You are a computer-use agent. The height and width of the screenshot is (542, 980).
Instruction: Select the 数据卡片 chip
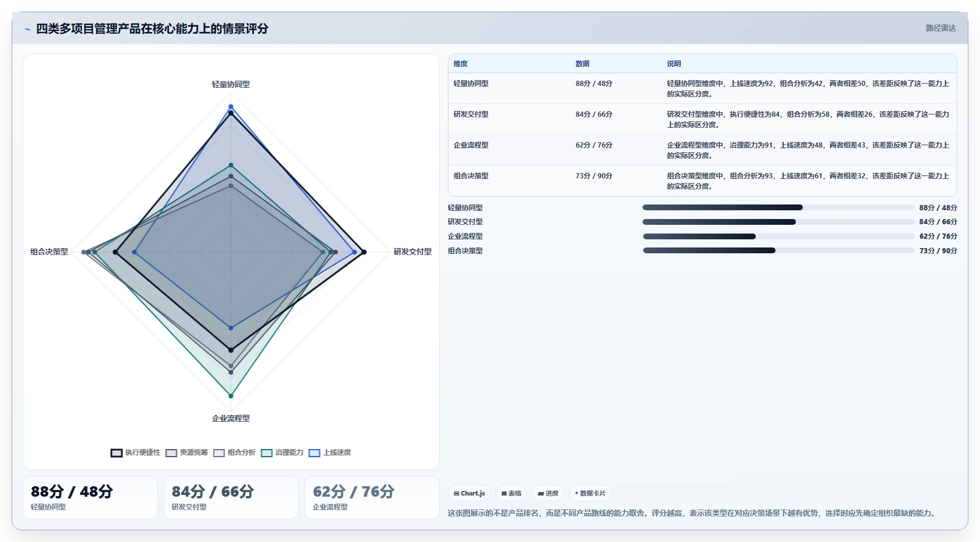point(590,493)
